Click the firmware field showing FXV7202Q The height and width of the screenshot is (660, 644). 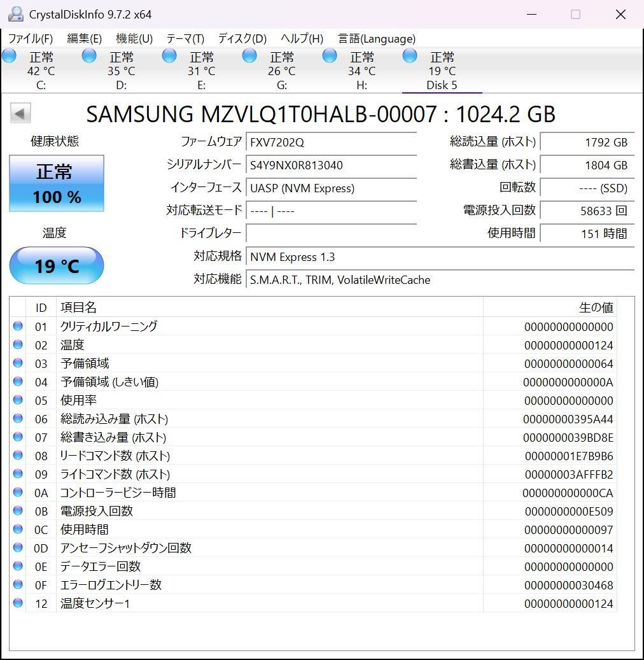pyautogui.click(x=331, y=142)
